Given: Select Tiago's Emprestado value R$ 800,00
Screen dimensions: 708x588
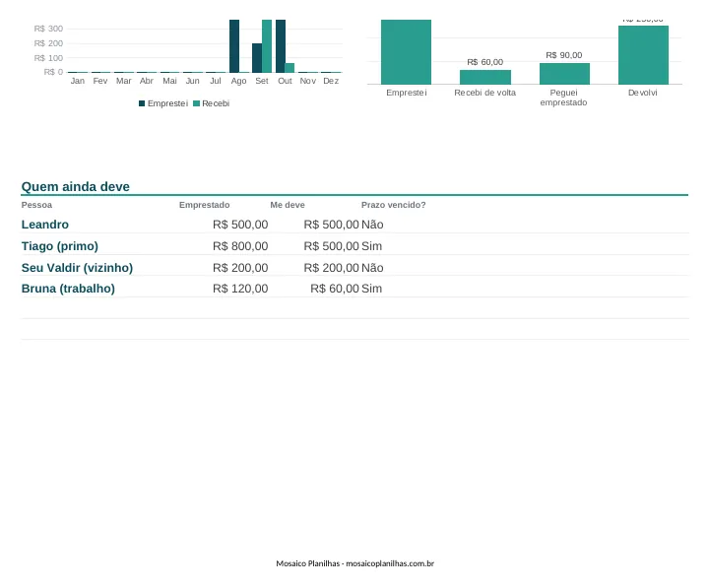Looking at the screenshot, I should pyautogui.click(x=240, y=246).
